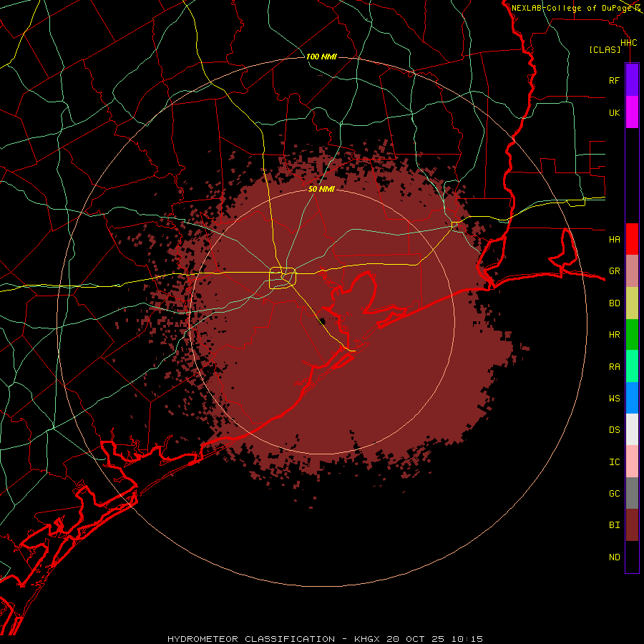Click the purple RF legend color swatch
The width and height of the screenshot is (644, 644).
pos(632,80)
